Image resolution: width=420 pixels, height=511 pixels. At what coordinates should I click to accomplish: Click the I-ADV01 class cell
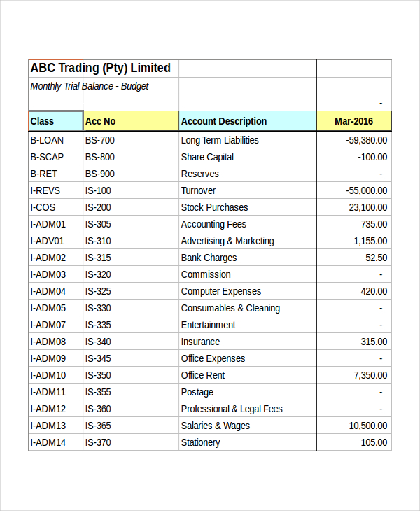pyautogui.click(x=48, y=241)
